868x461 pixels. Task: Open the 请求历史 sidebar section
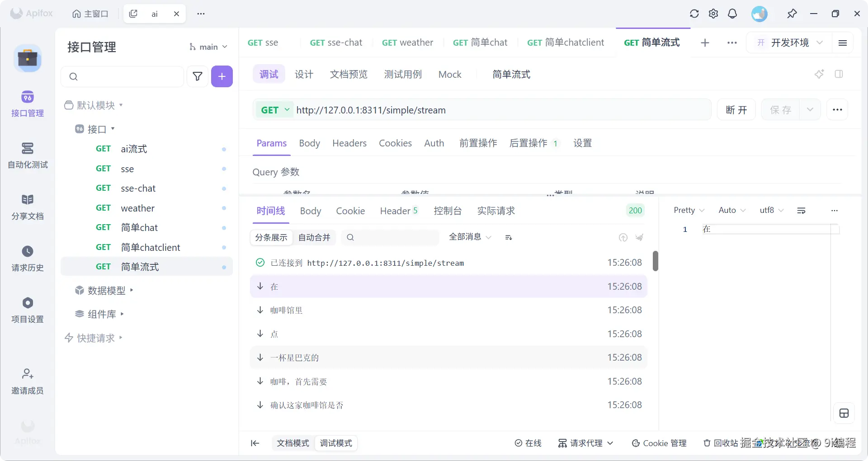pyautogui.click(x=28, y=259)
